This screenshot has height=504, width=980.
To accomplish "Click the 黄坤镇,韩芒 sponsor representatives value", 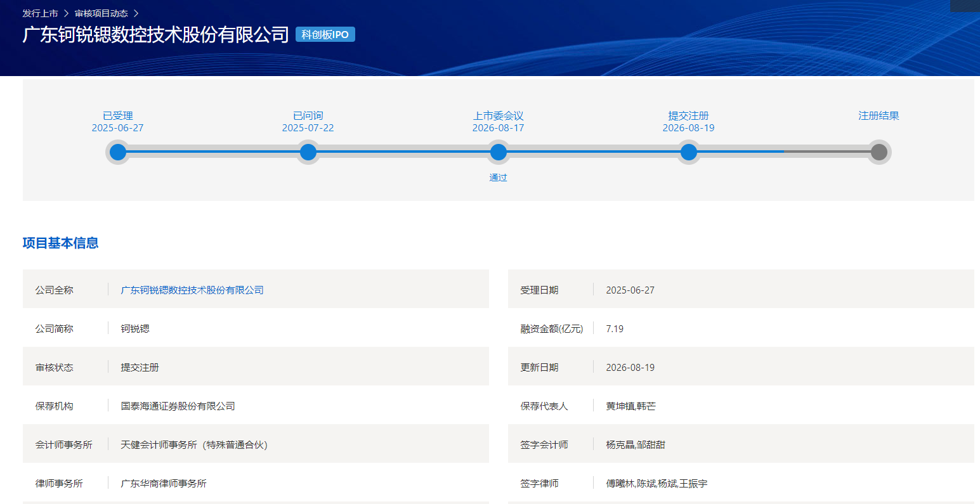I will [631, 406].
